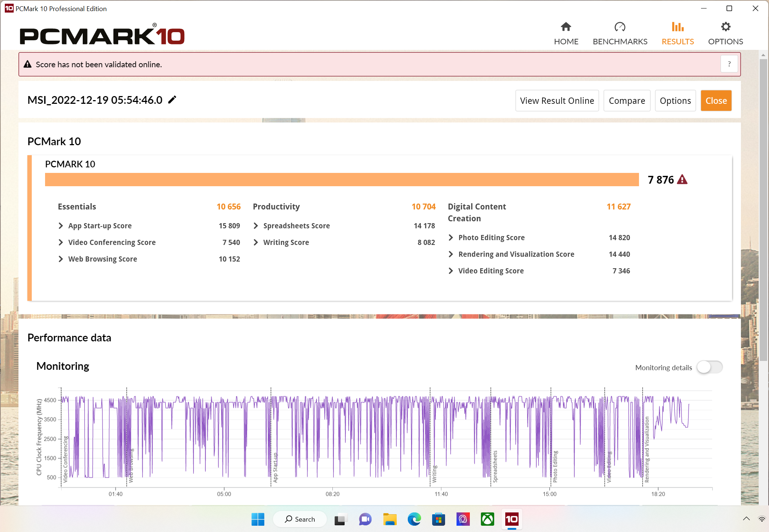Click the pencil icon to rename result
The height and width of the screenshot is (532, 769).
click(x=172, y=100)
